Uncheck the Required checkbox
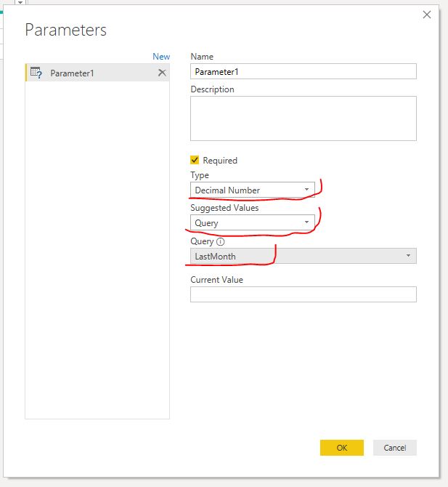Image resolution: width=448 pixels, height=487 pixels. pyautogui.click(x=195, y=160)
